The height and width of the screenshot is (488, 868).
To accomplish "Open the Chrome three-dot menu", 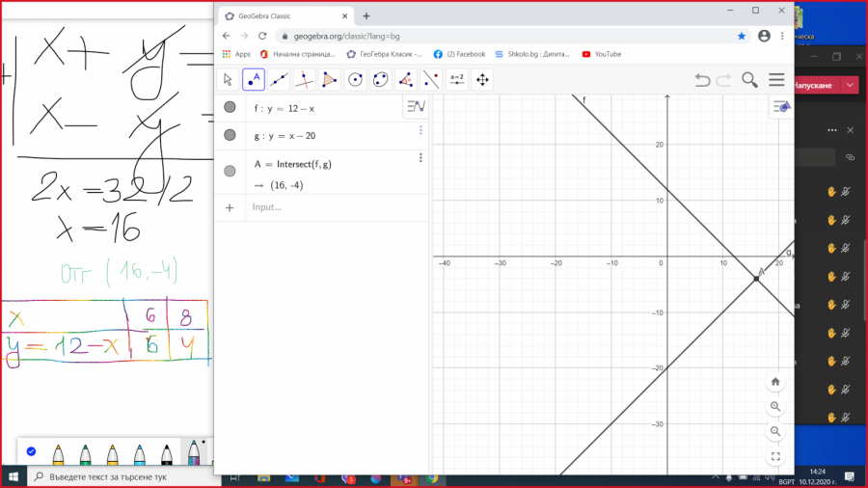I will [x=782, y=36].
